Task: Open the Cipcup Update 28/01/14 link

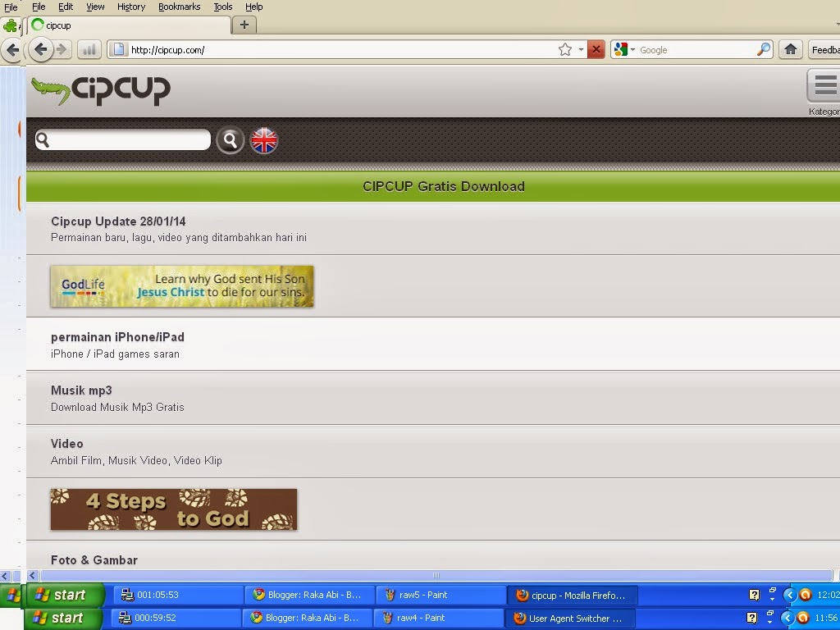Action: click(118, 221)
